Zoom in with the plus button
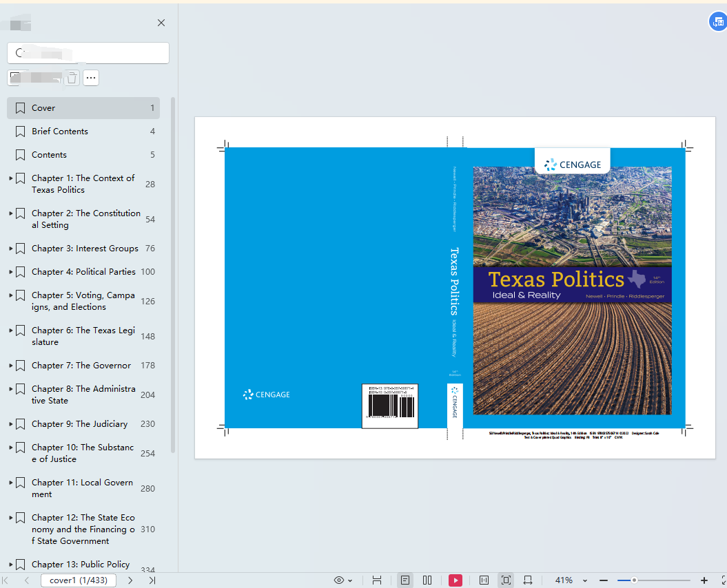The image size is (727, 588). tap(704, 580)
